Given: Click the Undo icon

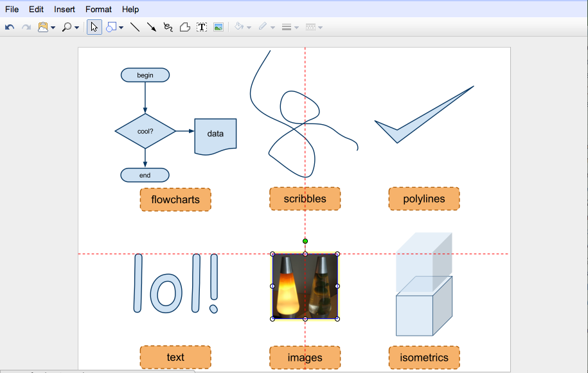Looking at the screenshot, I should tap(9, 26).
